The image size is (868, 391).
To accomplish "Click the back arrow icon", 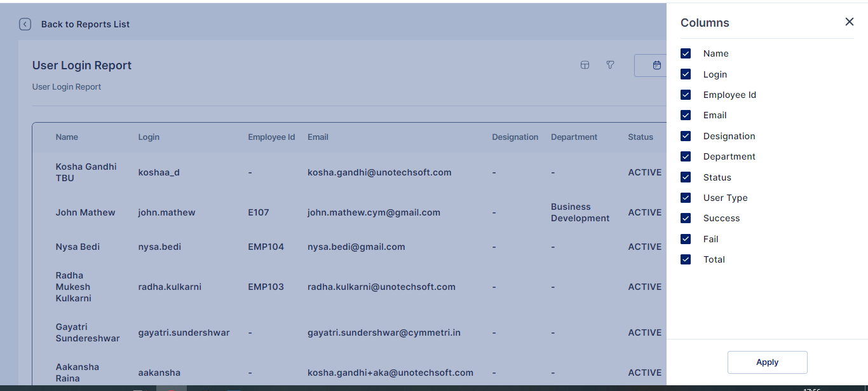I will click(x=25, y=24).
